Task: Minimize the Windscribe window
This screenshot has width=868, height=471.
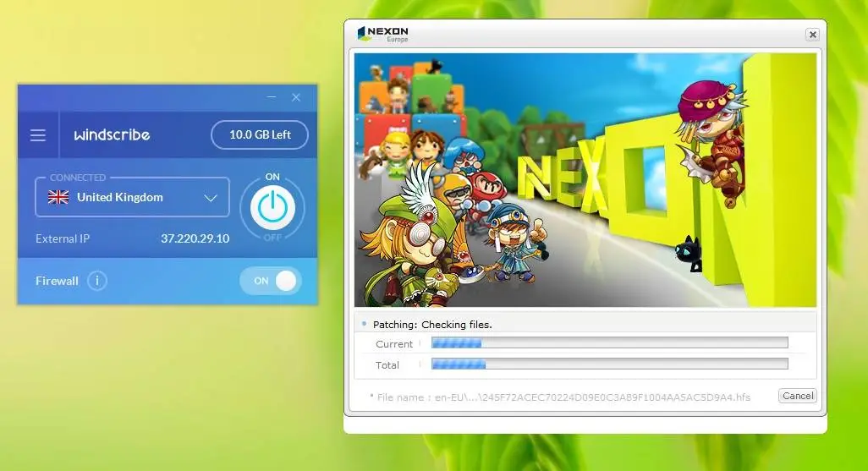Action: click(272, 97)
